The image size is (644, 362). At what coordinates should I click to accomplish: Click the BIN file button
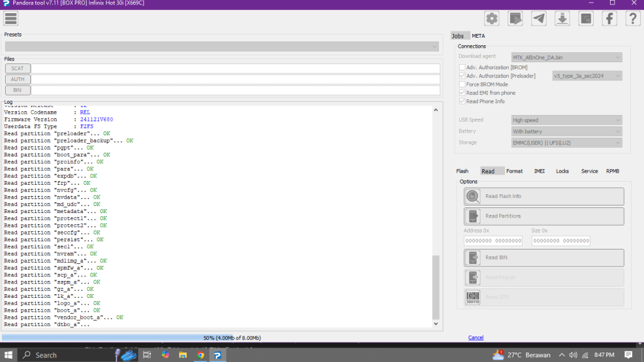pos(17,90)
